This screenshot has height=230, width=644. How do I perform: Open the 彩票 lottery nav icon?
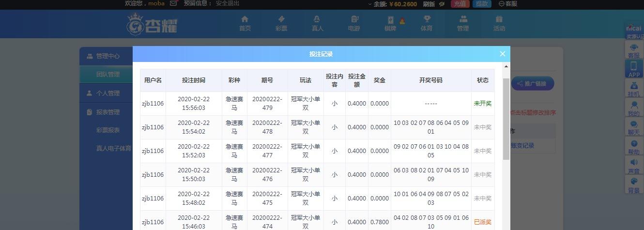point(281,23)
